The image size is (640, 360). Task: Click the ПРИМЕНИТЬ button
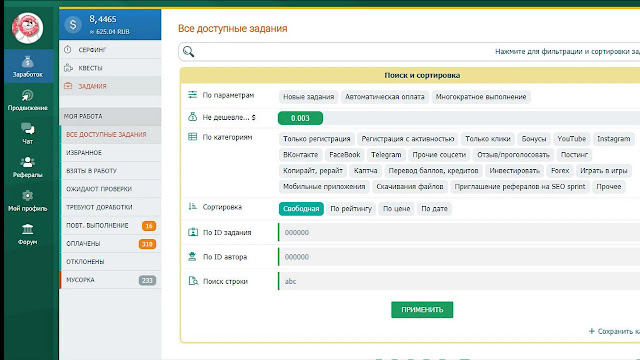coord(422,310)
